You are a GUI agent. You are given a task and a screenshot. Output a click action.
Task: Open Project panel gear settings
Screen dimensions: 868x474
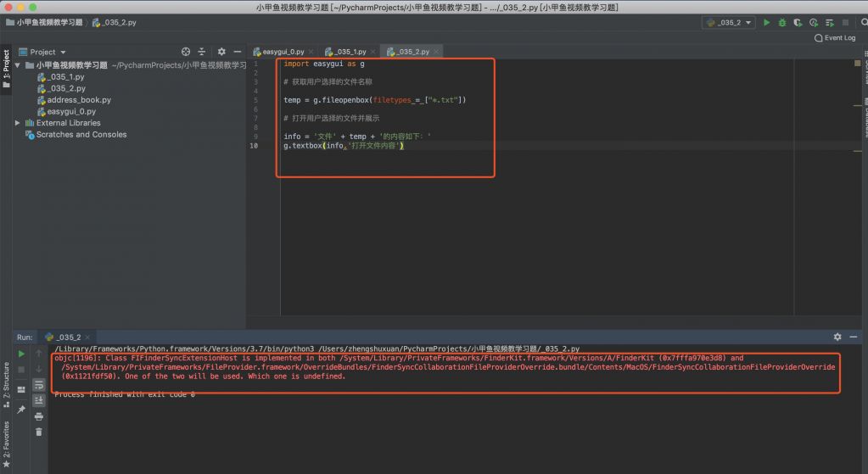(x=221, y=52)
